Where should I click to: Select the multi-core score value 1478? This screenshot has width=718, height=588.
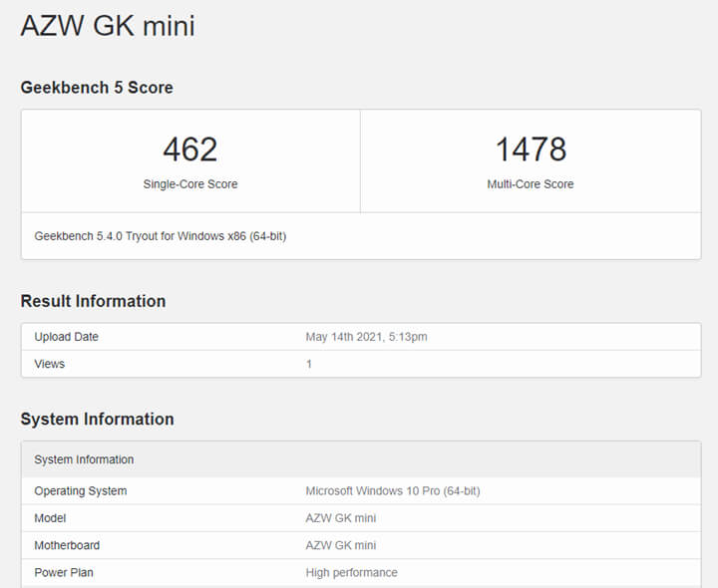click(531, 149)
